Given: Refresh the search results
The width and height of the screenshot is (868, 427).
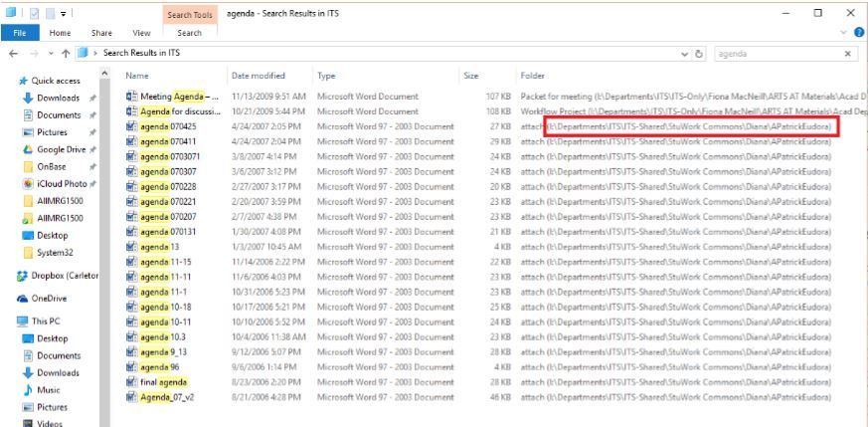Looking at the screenshot, I should pyautogui.click(x=698, y=53).
